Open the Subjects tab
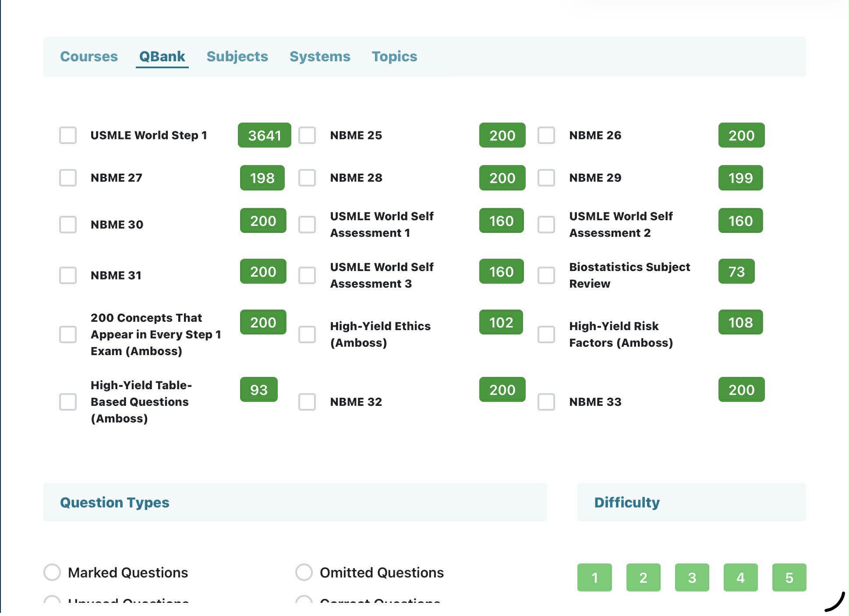 tap(237, 56)
